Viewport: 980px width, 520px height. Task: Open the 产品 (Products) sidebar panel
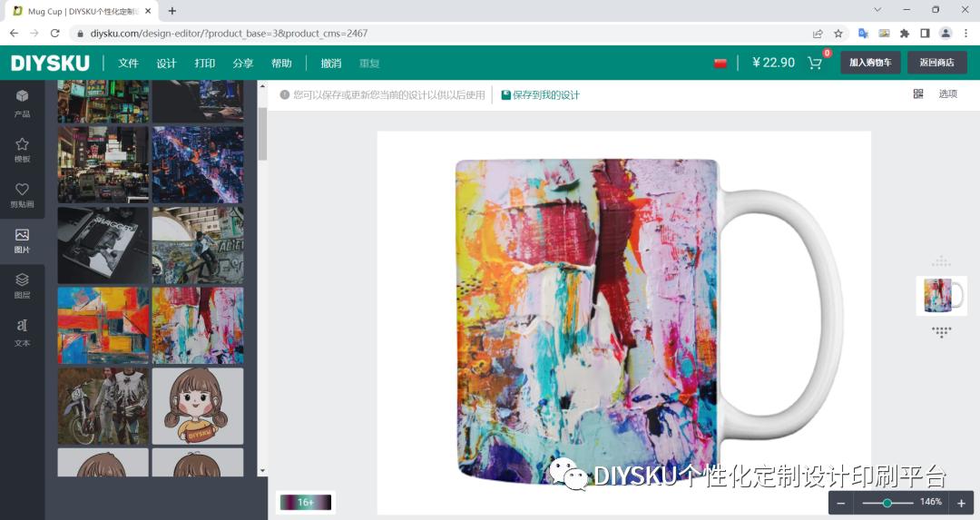click(x=22, y=103)
